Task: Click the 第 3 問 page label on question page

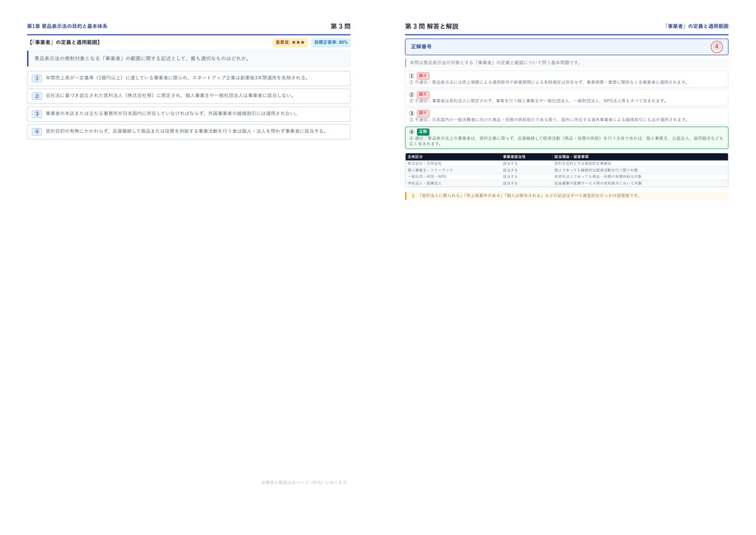Action: point(340,27)
